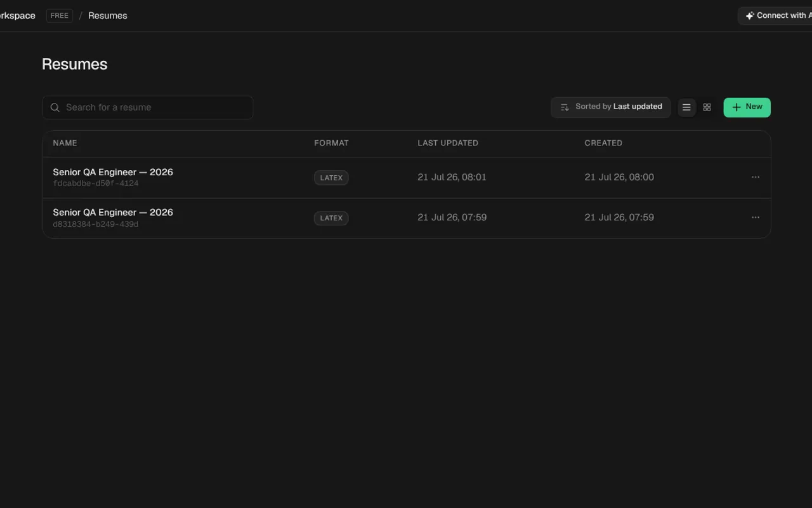812x508 pixels.
Task: Click the Resumes page heading
Action: click(75, 64)
